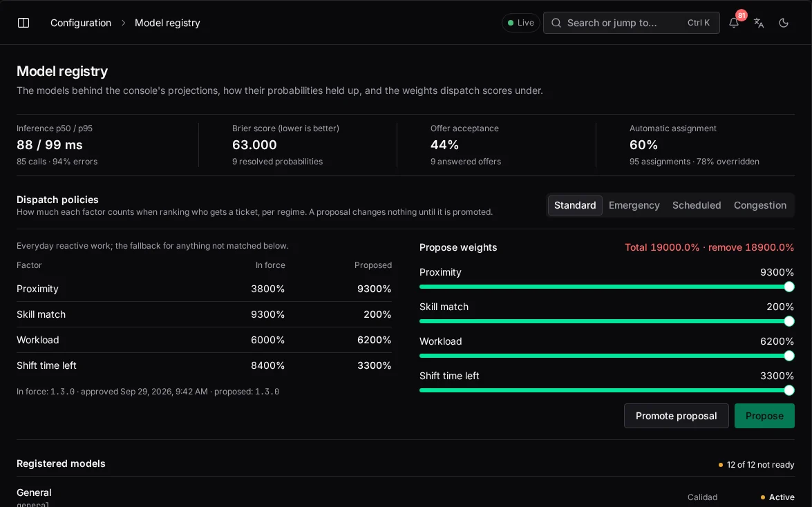The image size is (812, 507).
Task: Select the Standard regime tab
Action: coord(575,205)
